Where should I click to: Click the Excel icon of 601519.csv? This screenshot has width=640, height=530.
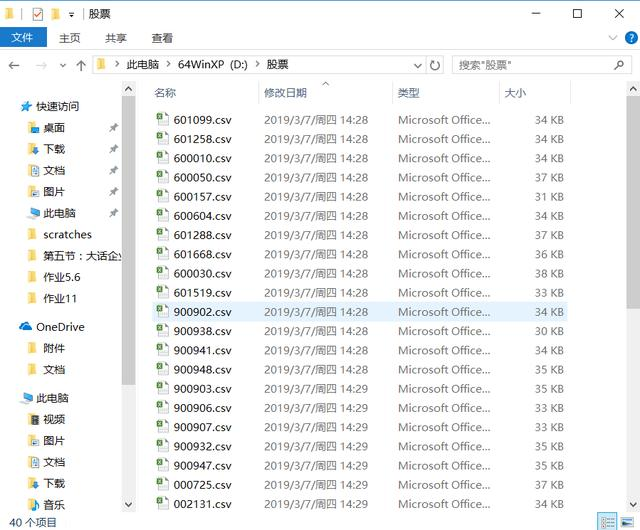pyautogui.click(x=162, y=292)
